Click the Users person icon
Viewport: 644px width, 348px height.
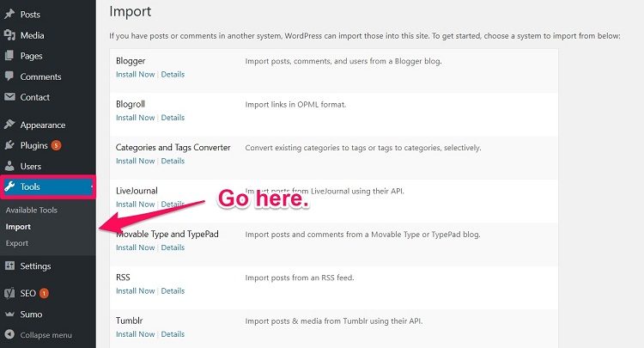point(9,166)
